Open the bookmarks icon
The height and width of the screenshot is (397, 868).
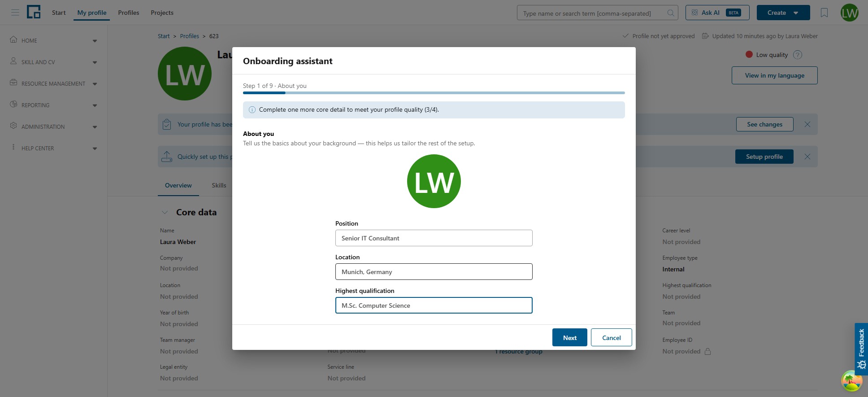click(x=824, y=13)
